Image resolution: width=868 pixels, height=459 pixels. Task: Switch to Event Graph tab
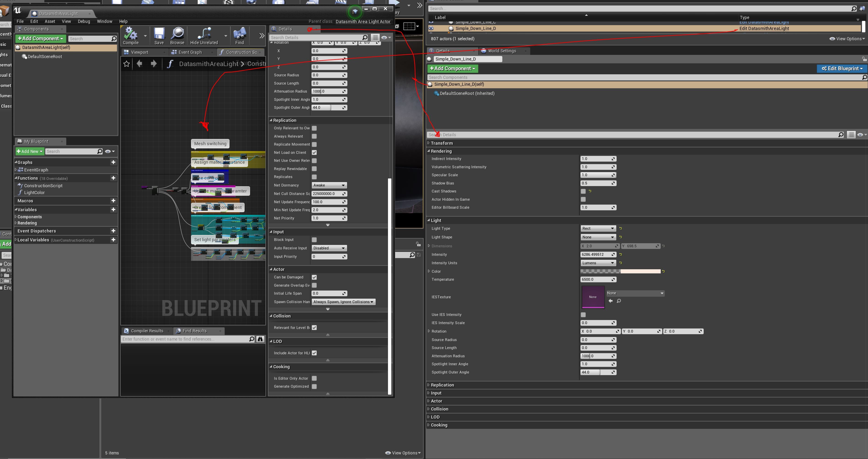[190, 52]
